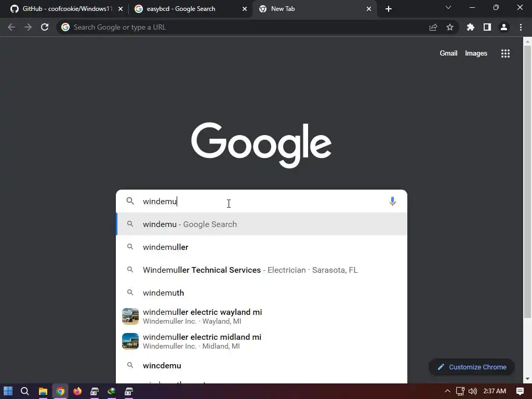
Task: Open the Google apps grid
Action: click(506, 54)
